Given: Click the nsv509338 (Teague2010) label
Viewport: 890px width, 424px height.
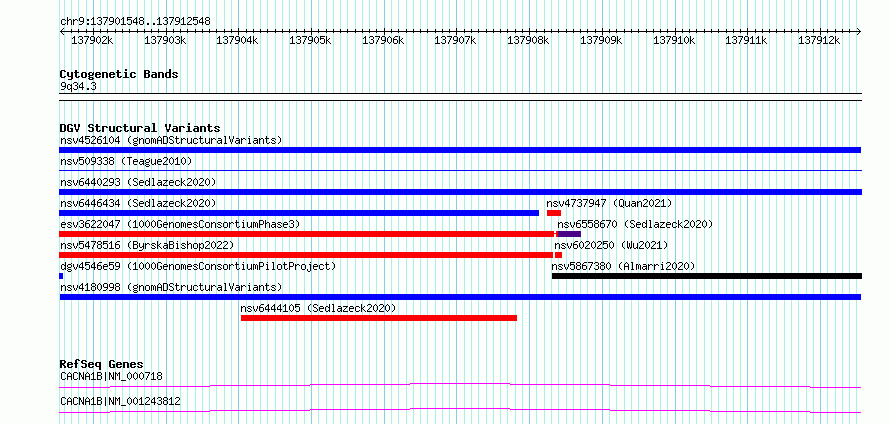Looking at the screenshot, I should coord(126,161).
